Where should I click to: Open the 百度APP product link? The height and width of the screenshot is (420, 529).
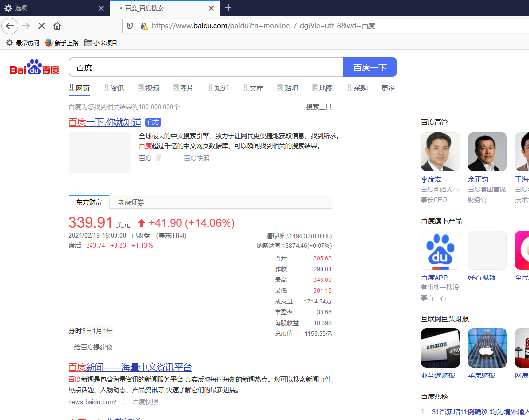click(x=434, y=278)
